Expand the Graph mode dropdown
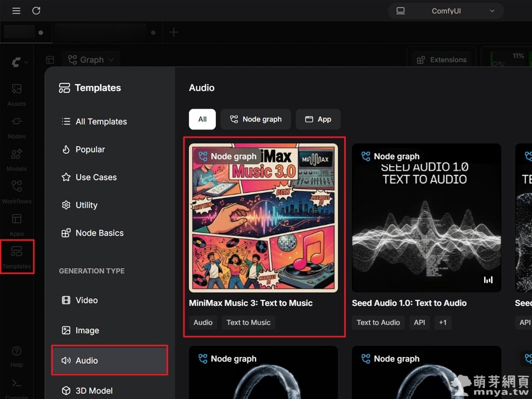 point(91,60)
